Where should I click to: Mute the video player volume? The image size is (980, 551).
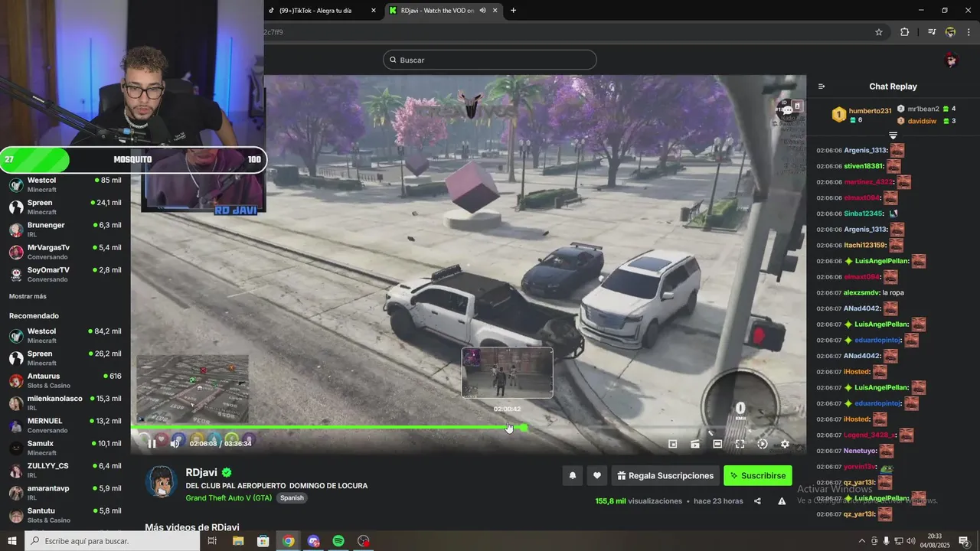[175, 443]
